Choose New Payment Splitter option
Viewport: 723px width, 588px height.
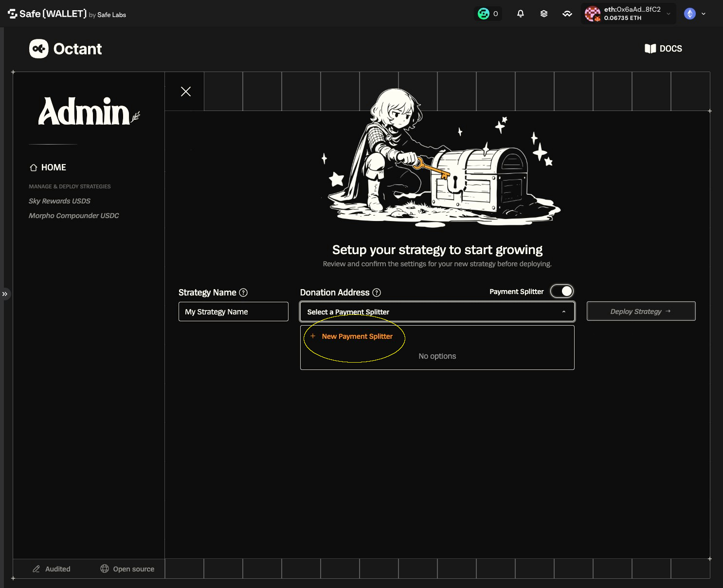point(351,336)
